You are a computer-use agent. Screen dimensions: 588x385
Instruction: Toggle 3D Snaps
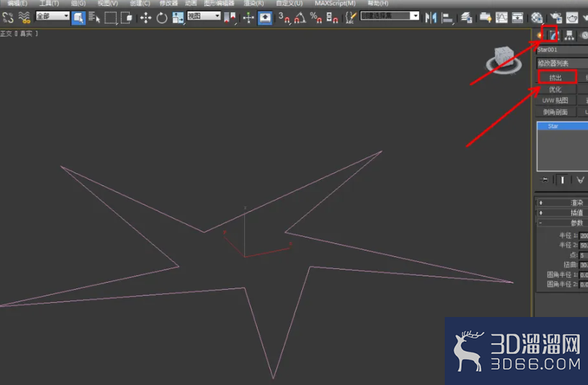pyautogui.click(x=284, y=18)
